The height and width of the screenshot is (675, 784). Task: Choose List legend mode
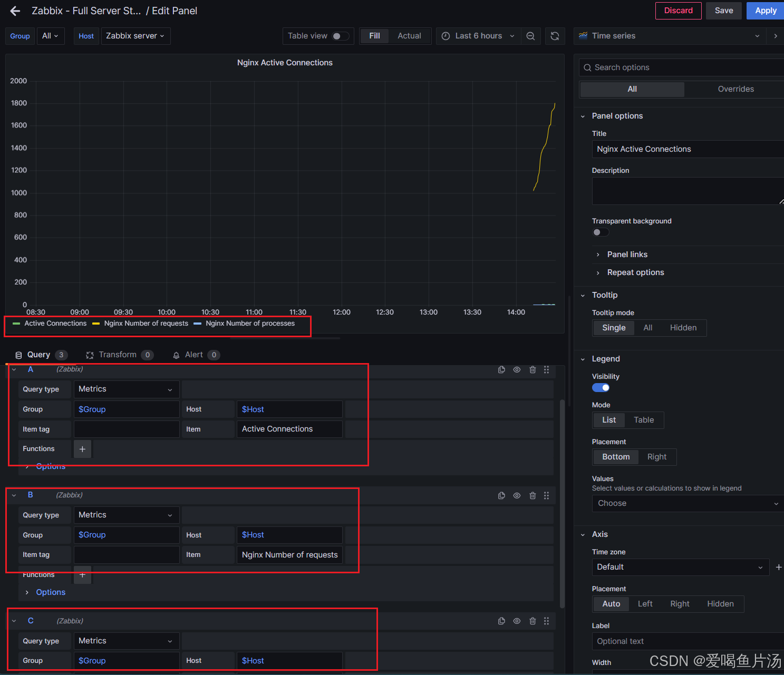pyautogui.click(x=609, y=420)
